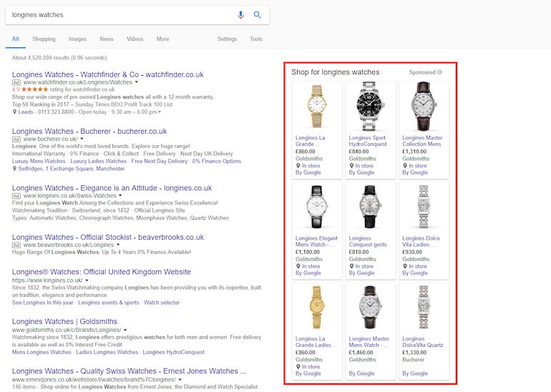Switch to the Shopping tab

(x=44, y=39)
